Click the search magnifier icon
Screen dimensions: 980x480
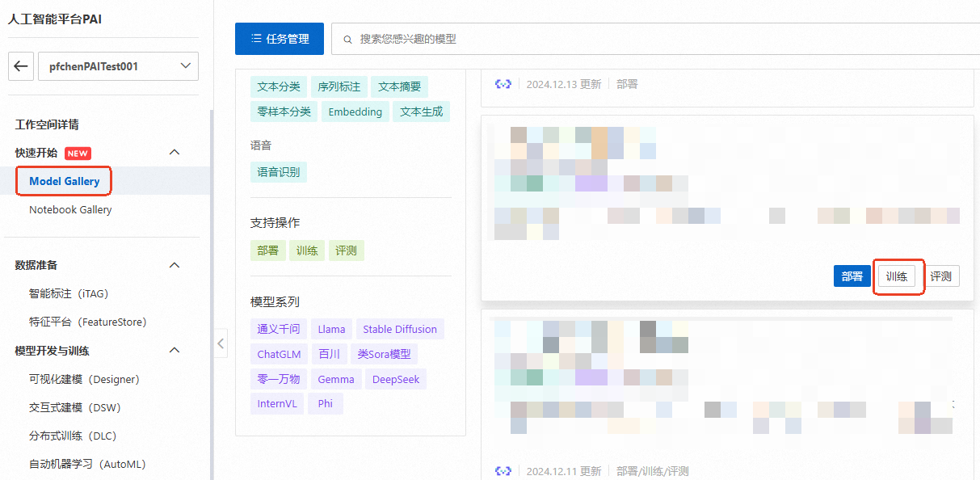348,39
